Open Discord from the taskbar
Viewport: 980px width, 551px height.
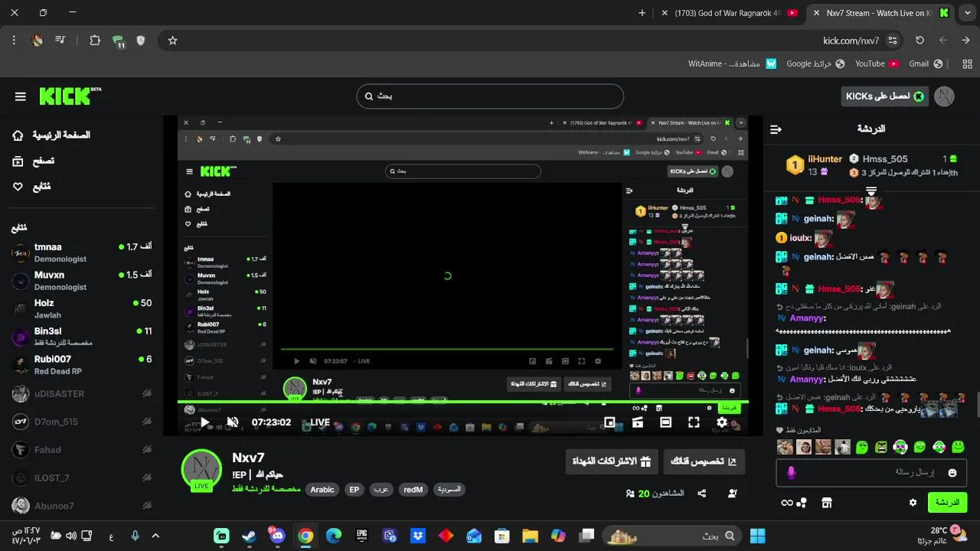277,536
